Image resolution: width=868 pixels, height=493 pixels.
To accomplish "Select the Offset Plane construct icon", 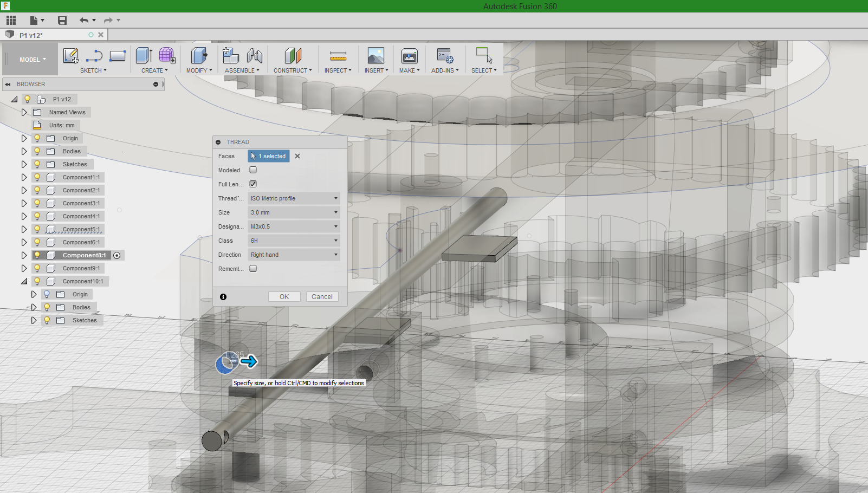I will (x=293, y=55).
